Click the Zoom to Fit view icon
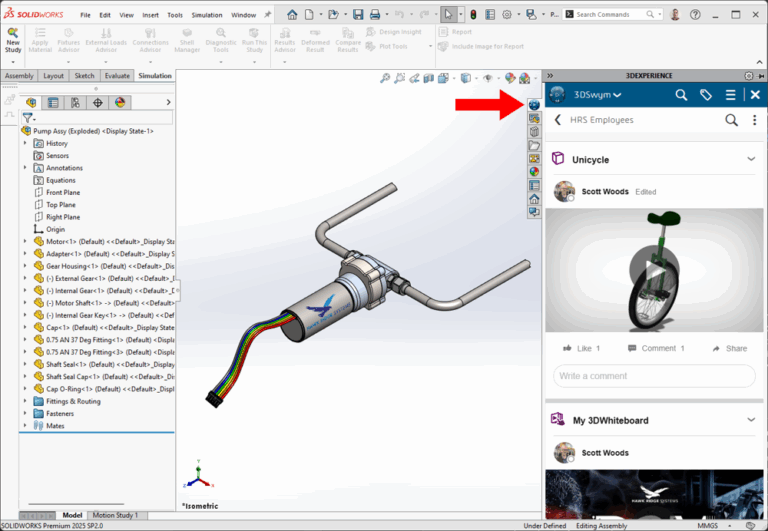This screenshot has height=531, width=768. pos(385,78)
